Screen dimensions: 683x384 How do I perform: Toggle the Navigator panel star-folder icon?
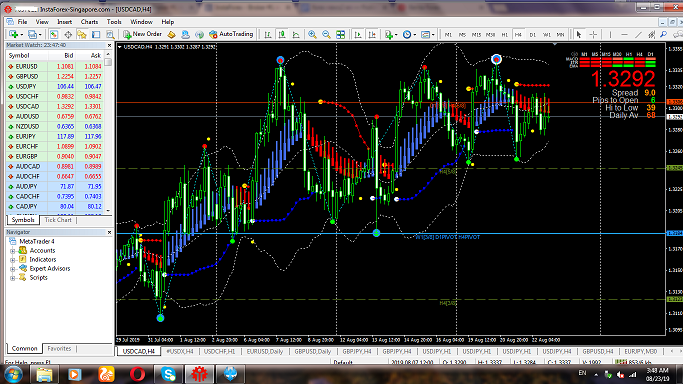(82, 34)
